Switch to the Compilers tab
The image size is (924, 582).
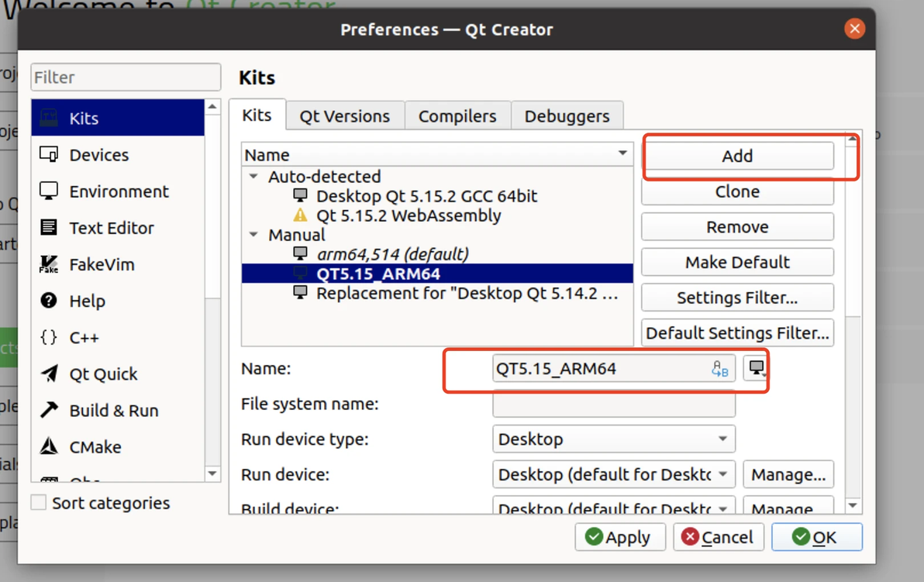pyautogui.click(x=457, y=116)
